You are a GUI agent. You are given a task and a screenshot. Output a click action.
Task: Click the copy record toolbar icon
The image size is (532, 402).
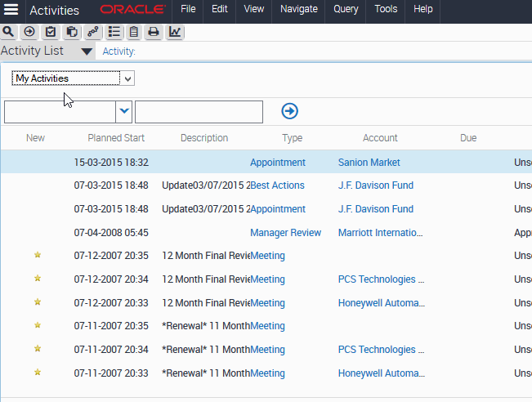72,32
